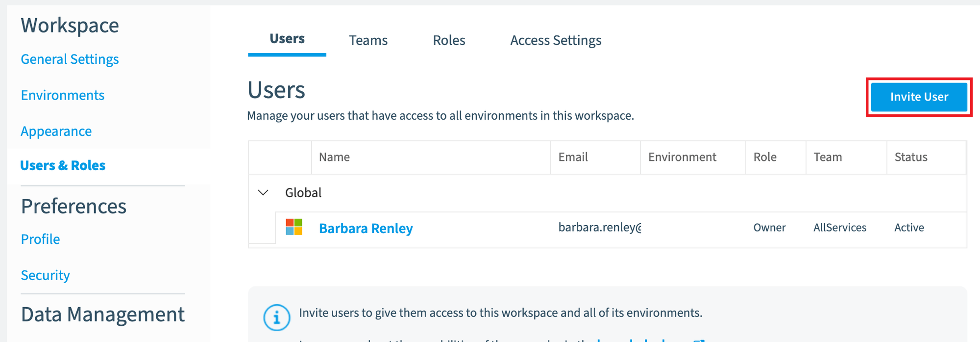Click the Invite User button
Viewport: 980px width, 342px height.
click(x=919, y=97)
